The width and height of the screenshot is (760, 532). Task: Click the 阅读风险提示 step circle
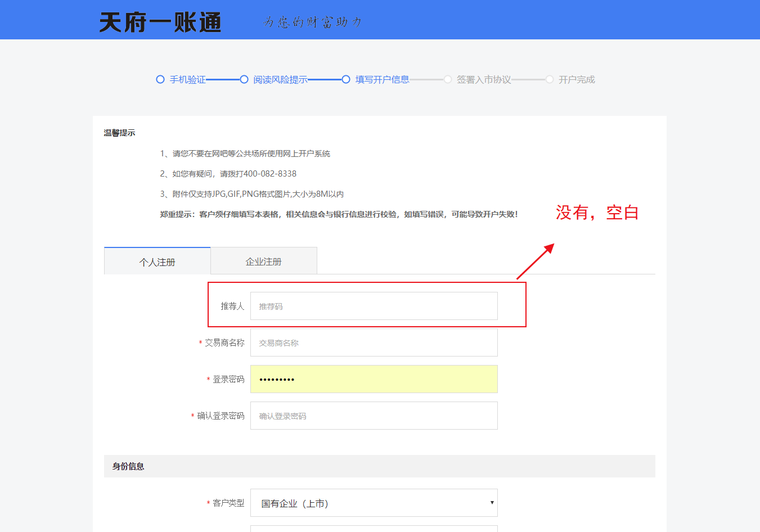click(244, 79)
